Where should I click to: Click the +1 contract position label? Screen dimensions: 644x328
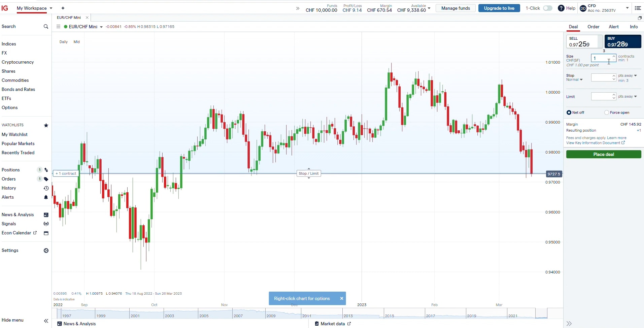point(66,173)
